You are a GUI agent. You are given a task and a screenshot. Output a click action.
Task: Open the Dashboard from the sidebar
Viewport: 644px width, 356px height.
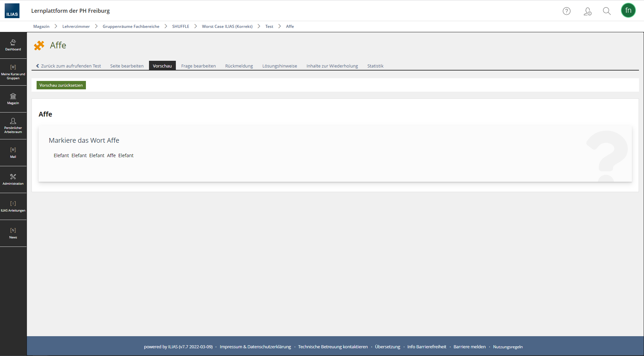tap(13, 45)
